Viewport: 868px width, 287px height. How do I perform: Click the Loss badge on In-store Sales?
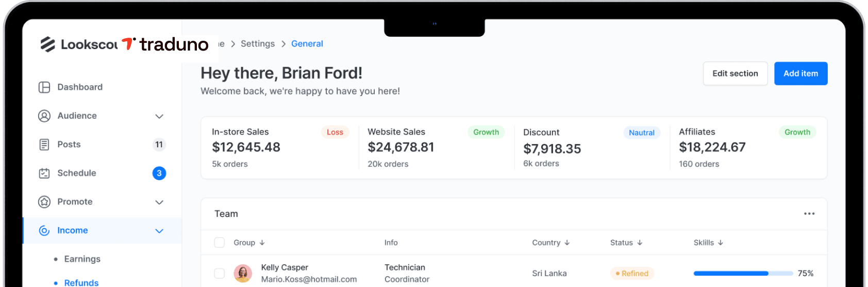pyautogui.click(x=335, y=132)
